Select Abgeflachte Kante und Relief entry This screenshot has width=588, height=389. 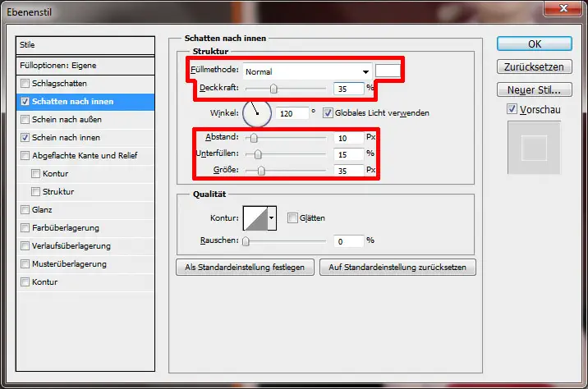[84, 155]
